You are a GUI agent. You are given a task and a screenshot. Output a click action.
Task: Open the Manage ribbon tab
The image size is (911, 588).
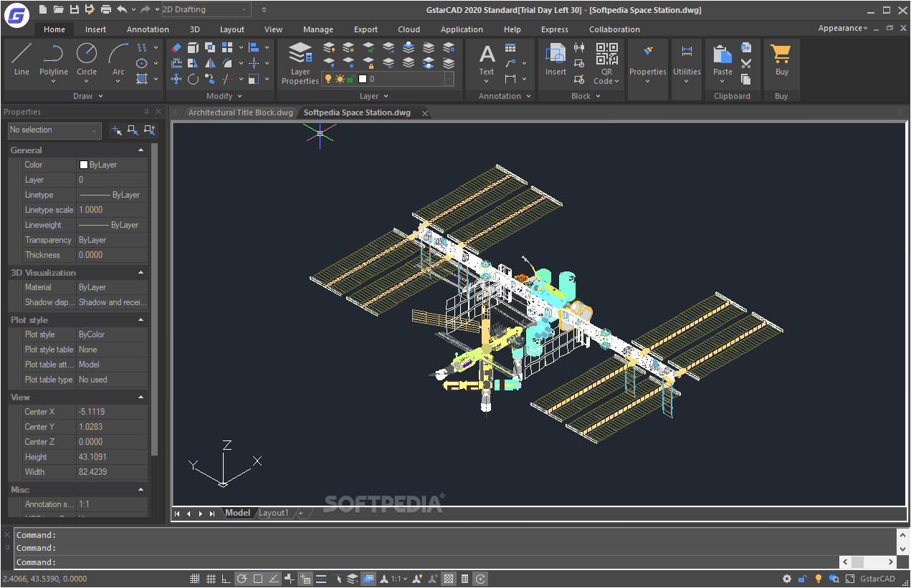pyautogui.click(x=318, y=29)
